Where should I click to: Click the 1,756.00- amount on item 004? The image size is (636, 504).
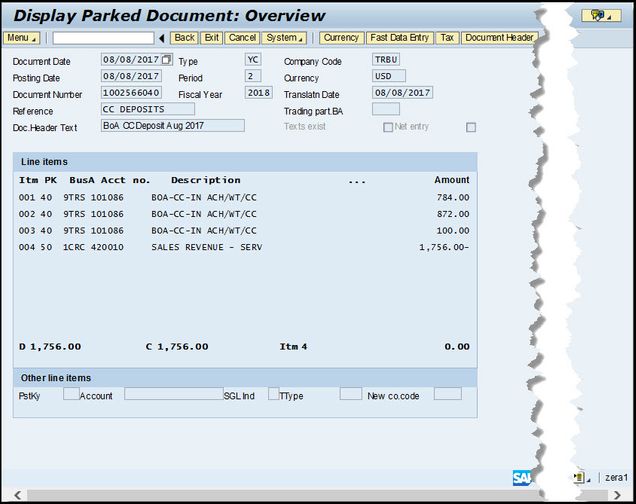click(444, 247)
